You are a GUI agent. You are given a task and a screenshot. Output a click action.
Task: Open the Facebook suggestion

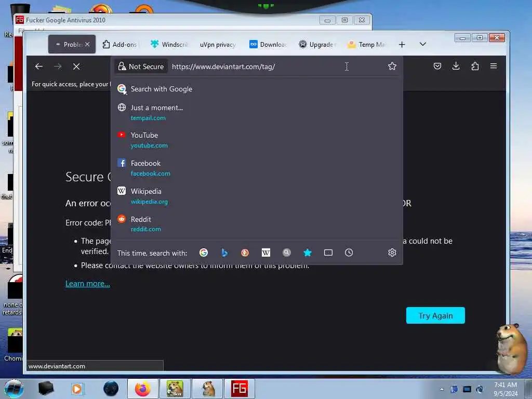(257, 168)
